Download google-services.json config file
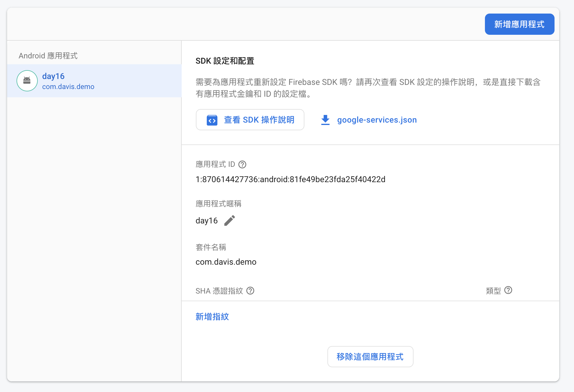574x392 pixels. [377, 120]
